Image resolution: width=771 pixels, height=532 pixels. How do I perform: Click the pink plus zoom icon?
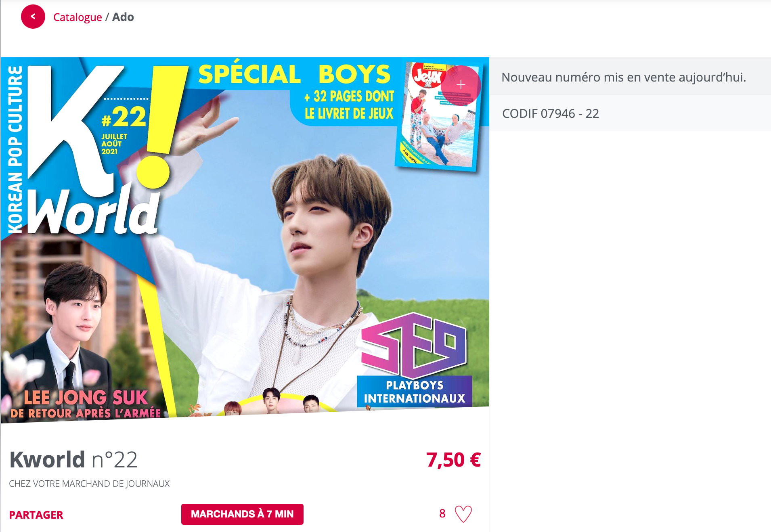point(461,85)
